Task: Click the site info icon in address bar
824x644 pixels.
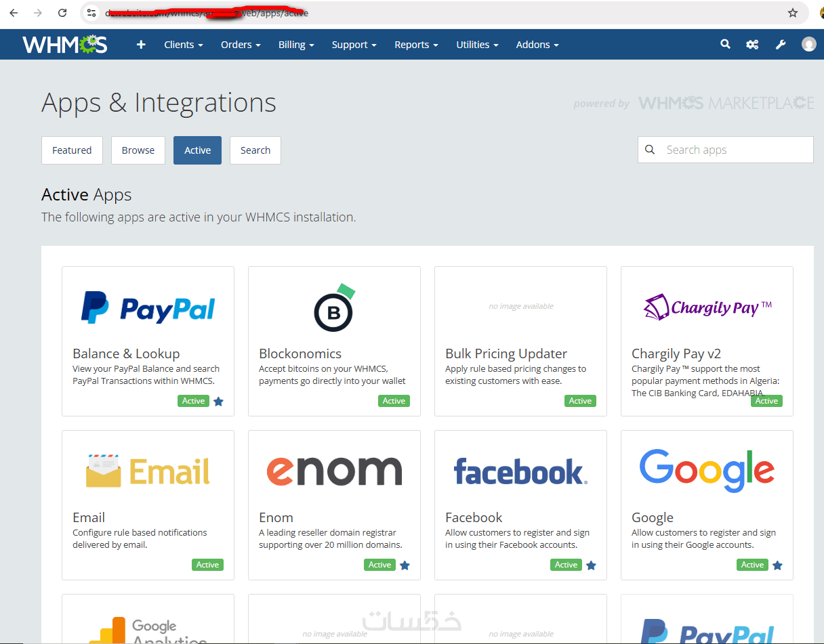Action: pyautogui.click(x=92, y=13)
